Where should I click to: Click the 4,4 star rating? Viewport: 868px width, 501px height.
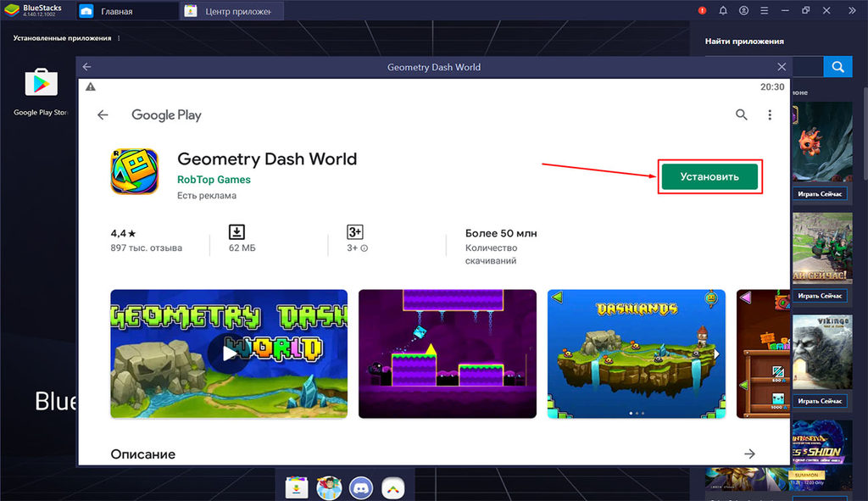pyautogui.click(x=123, y=233)
